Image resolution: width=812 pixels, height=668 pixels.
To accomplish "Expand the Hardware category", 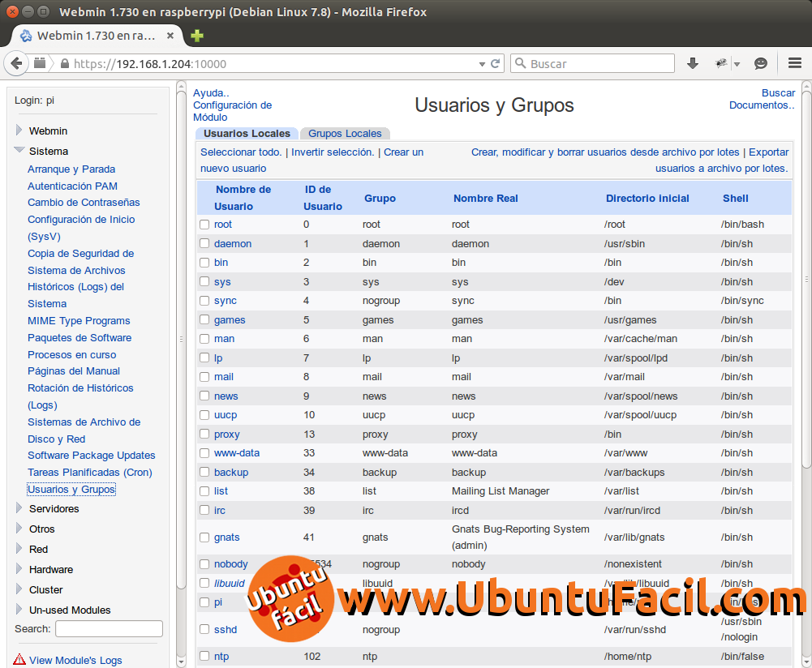I will click(19, 569).
